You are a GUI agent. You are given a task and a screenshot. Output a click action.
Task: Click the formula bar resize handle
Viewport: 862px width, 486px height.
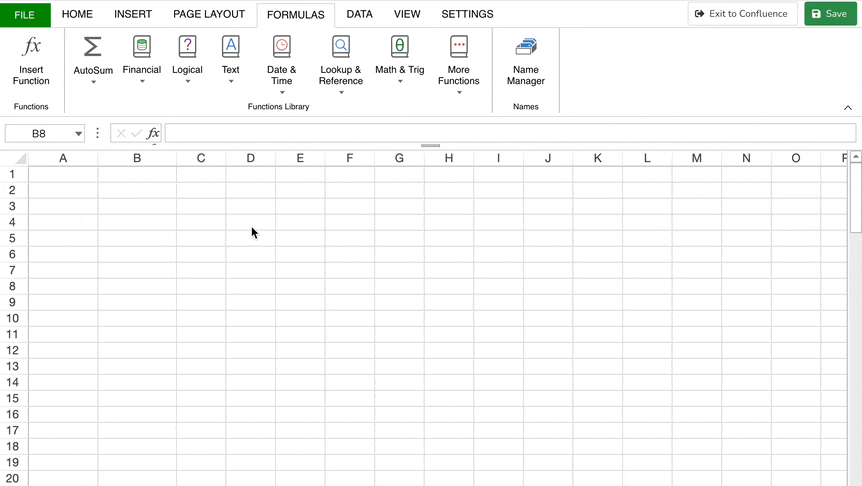tap(430, 146)
